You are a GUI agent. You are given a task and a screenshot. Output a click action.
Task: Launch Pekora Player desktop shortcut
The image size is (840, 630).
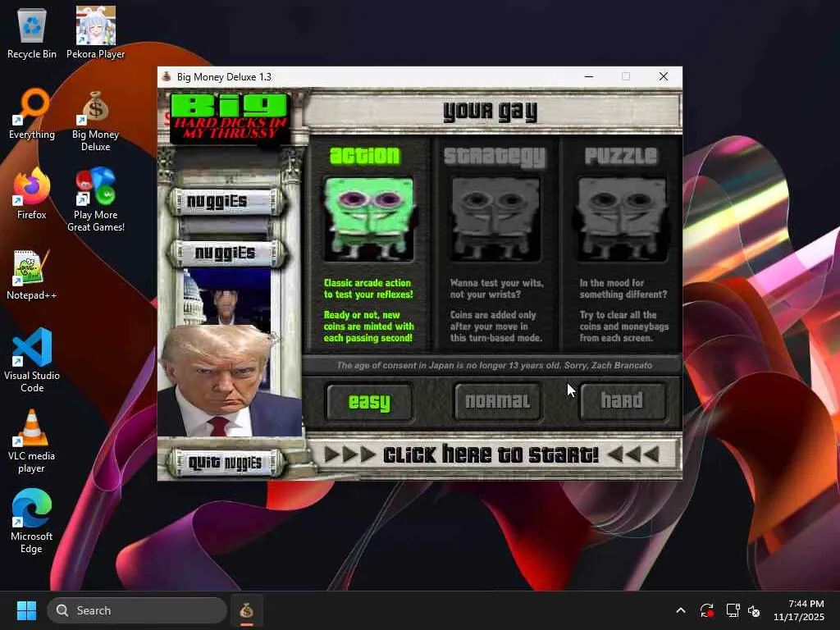pyautogui.click(x=95, y=33)
